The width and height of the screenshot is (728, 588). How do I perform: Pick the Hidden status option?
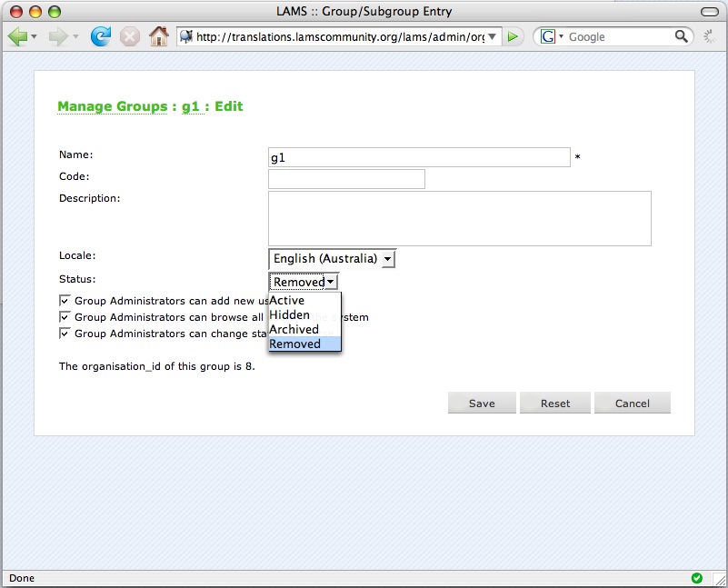coord(289,314)
